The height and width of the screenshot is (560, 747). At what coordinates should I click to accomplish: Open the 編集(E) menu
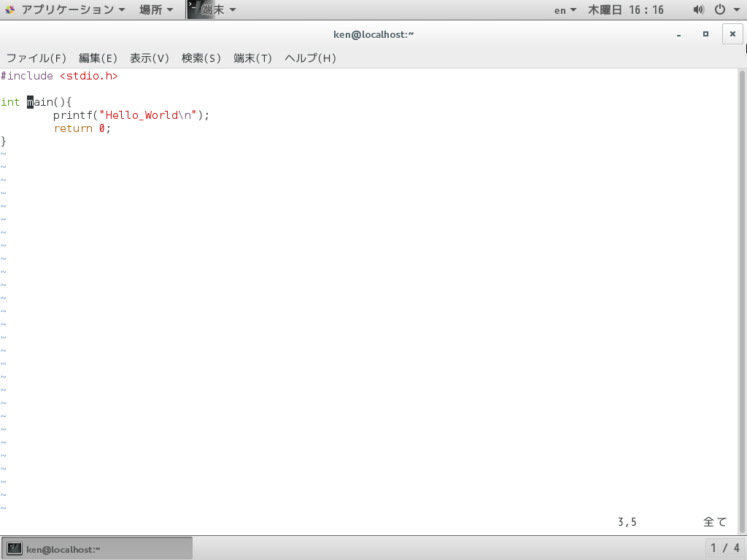coord(98,58)
